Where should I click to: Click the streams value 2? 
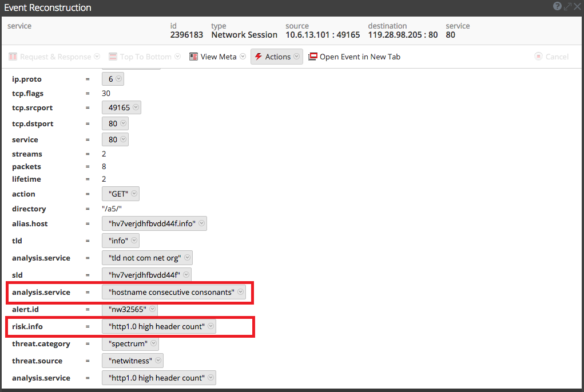104,154
